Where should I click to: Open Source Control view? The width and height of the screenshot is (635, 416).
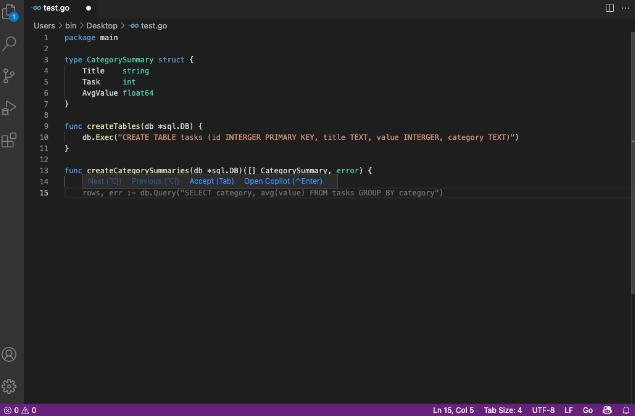click(10, 76)
